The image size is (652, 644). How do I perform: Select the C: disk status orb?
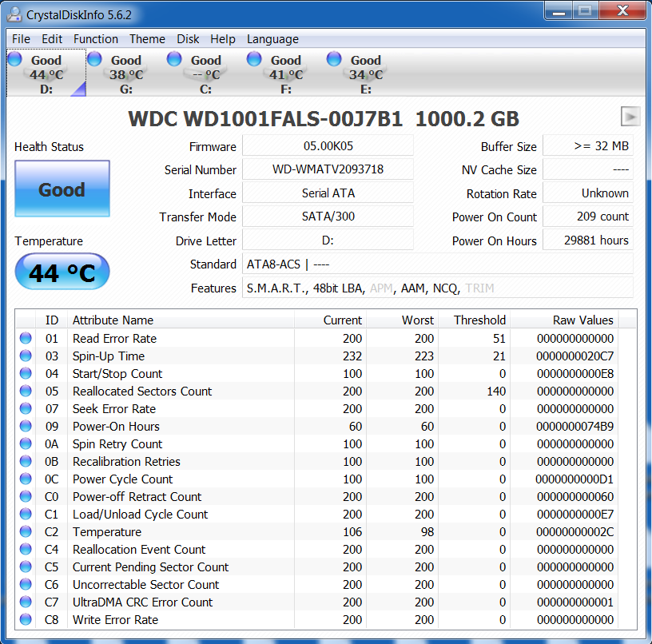click(x=174, y=58)
